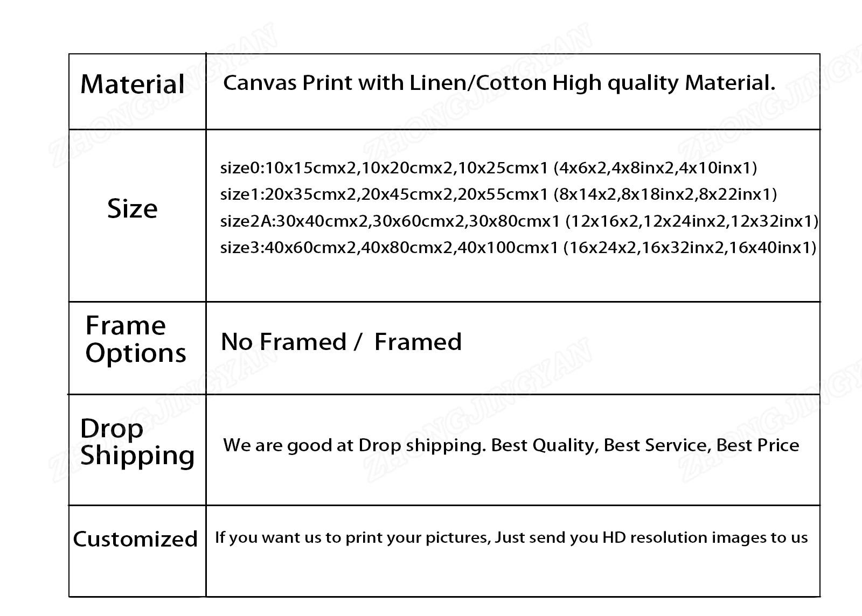Click the Material row label
The image size is (862, 616).
click(133, 85)
